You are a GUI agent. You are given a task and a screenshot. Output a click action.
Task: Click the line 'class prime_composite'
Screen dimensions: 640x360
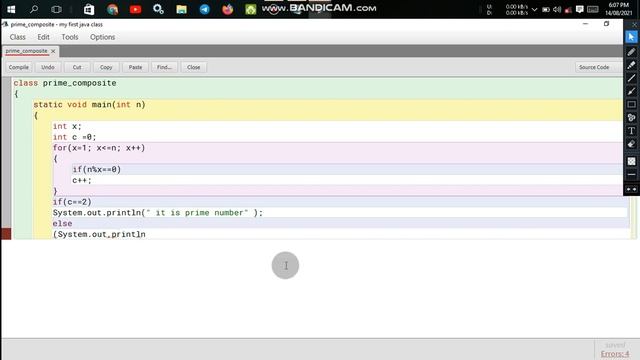pos(65,83)
